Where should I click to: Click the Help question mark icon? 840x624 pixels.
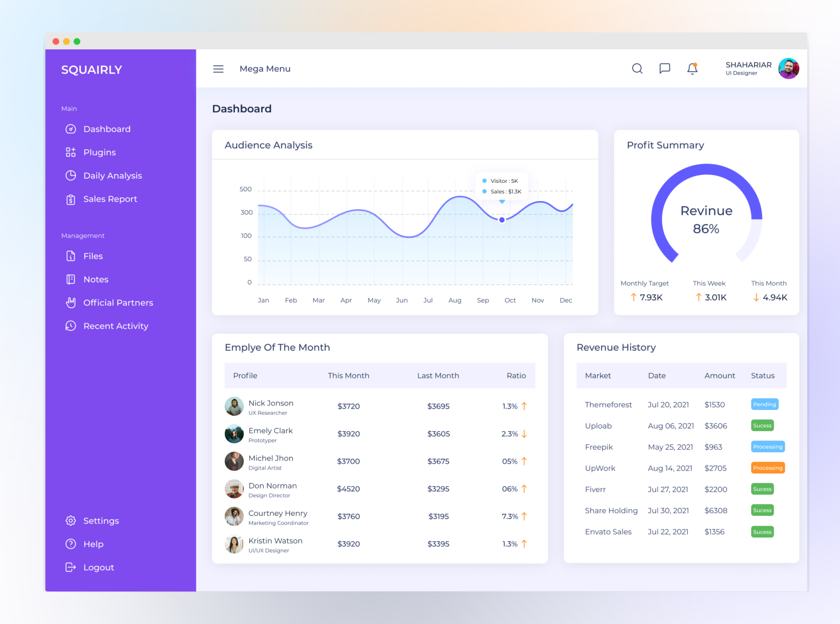click(x=71, y=544)
